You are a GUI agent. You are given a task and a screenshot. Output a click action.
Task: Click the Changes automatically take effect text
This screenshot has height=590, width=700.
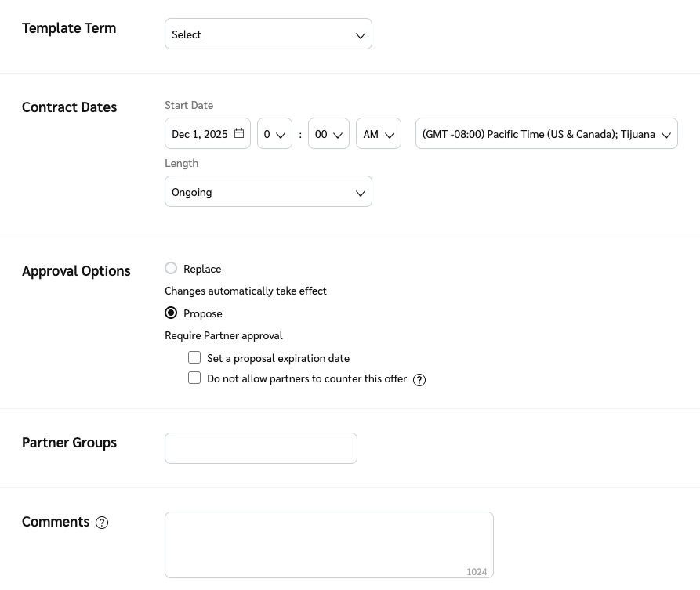pos(245,291)
